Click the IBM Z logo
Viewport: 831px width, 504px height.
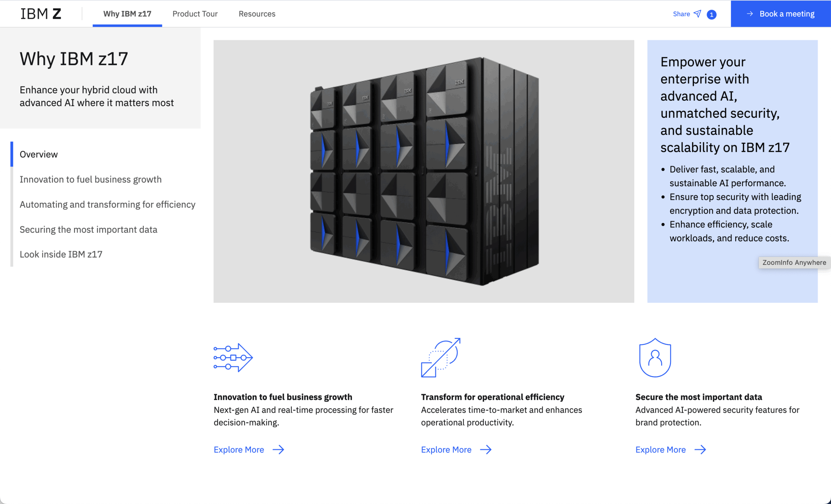41,14
